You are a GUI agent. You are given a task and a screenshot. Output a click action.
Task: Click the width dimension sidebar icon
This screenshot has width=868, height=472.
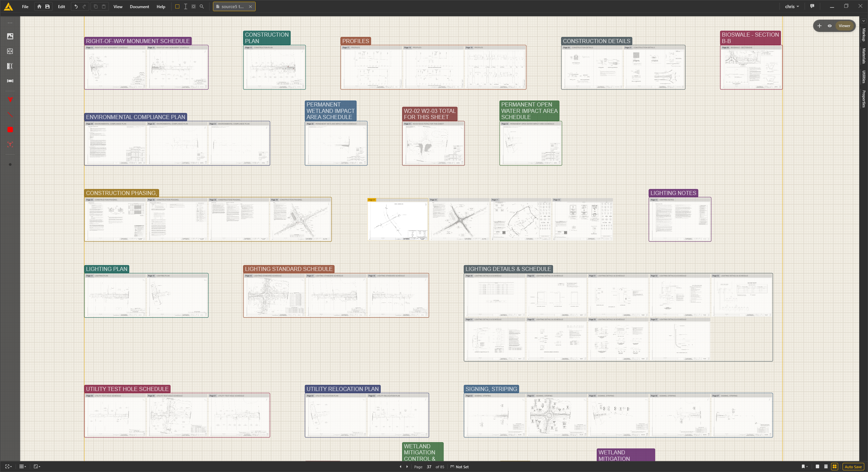10,81
